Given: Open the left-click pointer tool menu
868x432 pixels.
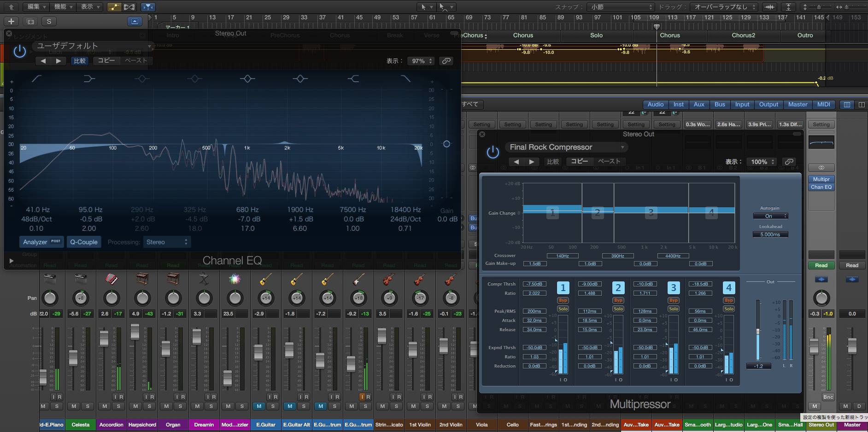Looking at the screenshot, I should click(426, 7).
